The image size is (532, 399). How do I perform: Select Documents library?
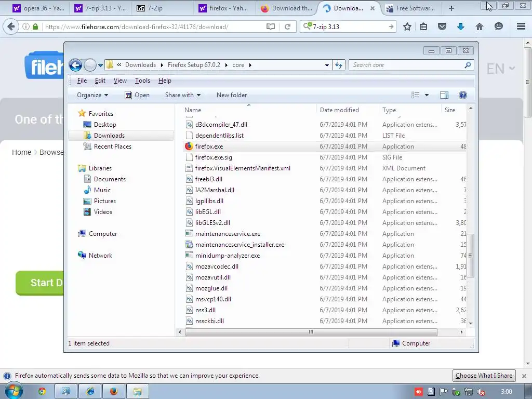tap(110, 179)
